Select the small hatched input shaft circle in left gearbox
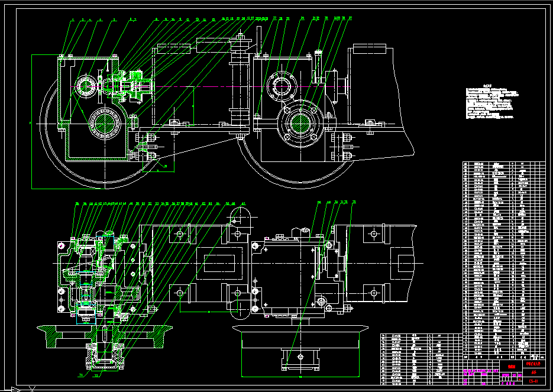The image size is (553, 392). [x=86, y=86]
